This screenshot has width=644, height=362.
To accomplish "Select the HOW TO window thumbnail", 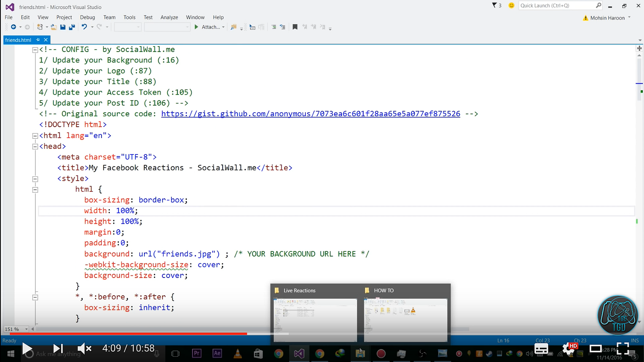I will pos(405,320).
